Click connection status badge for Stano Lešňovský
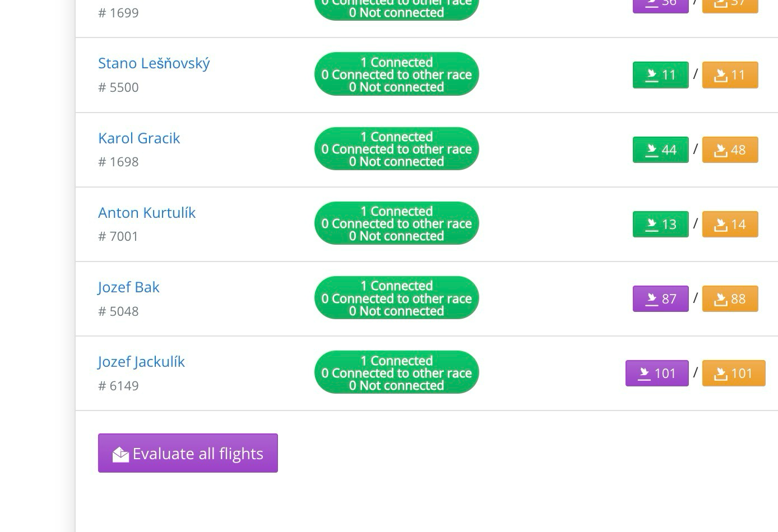The height and width of the screenshot is (532, 778). click(x=396, y=74)
